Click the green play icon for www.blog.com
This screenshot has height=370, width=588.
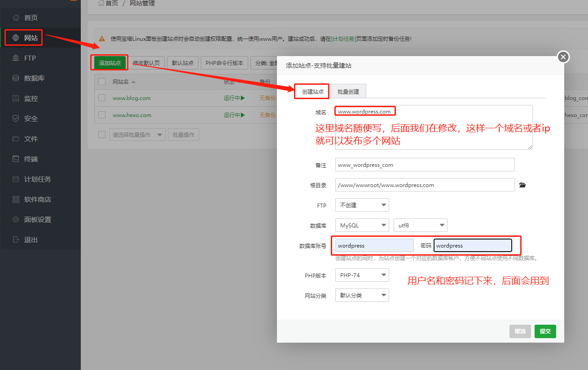point(243,98)
